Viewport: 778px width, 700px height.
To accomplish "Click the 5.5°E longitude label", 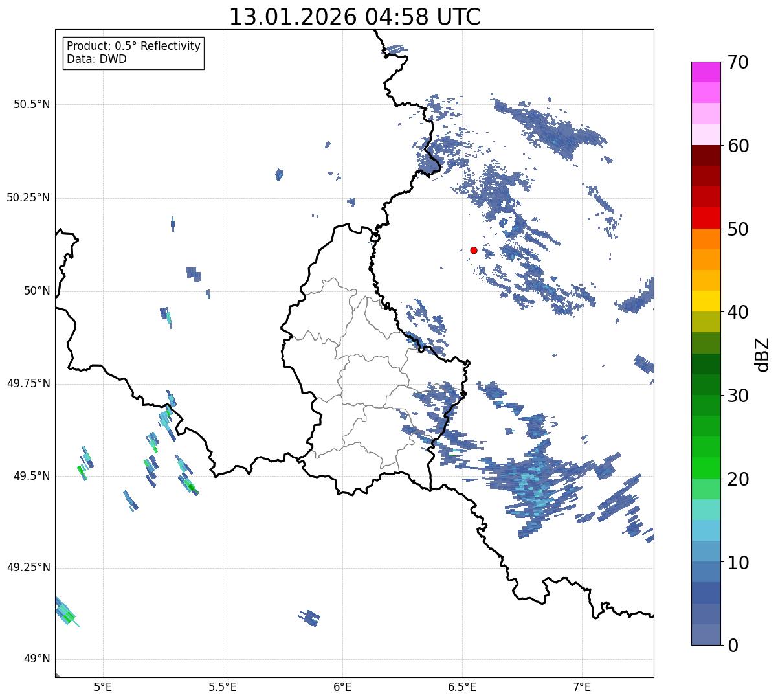I will (223, 686).
